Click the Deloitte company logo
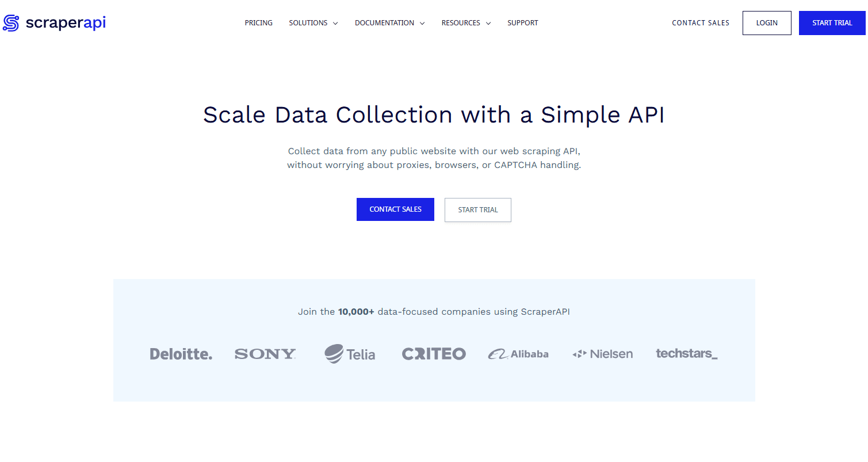Screen dimensions: 868x462 point(181,354)
